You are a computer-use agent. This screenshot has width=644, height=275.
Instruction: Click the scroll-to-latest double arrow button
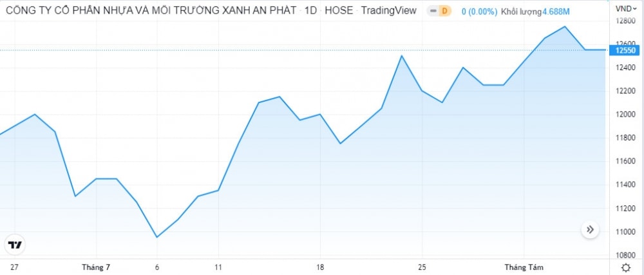[x=590, y=229]
